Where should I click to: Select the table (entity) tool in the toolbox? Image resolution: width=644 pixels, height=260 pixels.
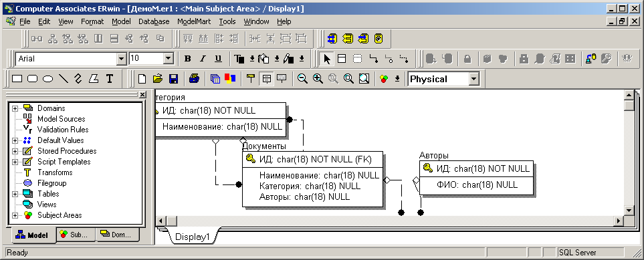pos(342,59)
